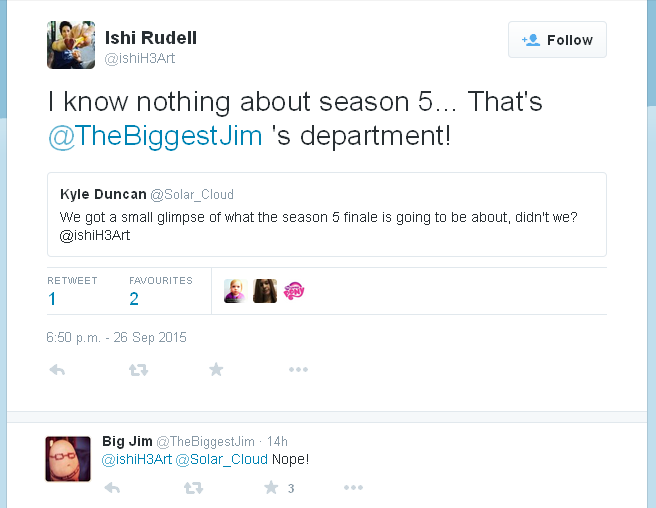Reply to Big Jim's 'Nope!' tweet

pos(112,488)
